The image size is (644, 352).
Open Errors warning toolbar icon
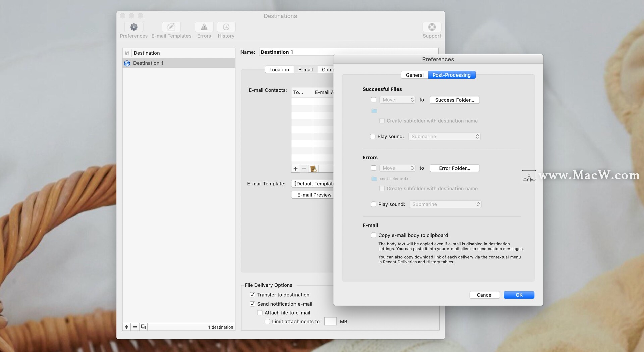point(204,27)
